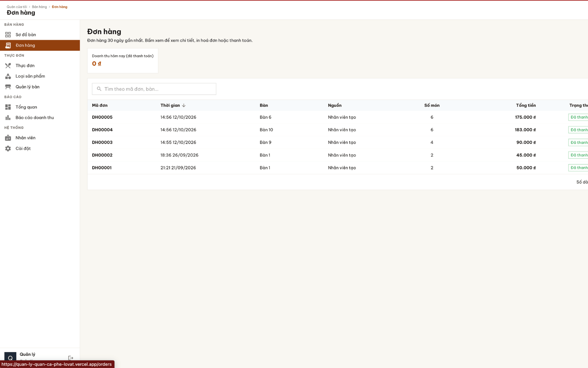
Task: Click the Doanh thu hôm nay revenue card
Action: click(123, 61)
